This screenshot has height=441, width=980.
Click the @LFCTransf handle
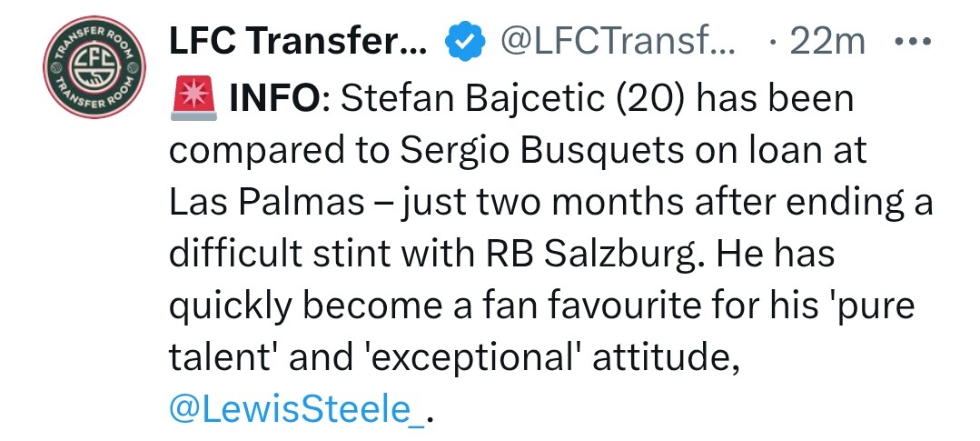coord(619,42)
